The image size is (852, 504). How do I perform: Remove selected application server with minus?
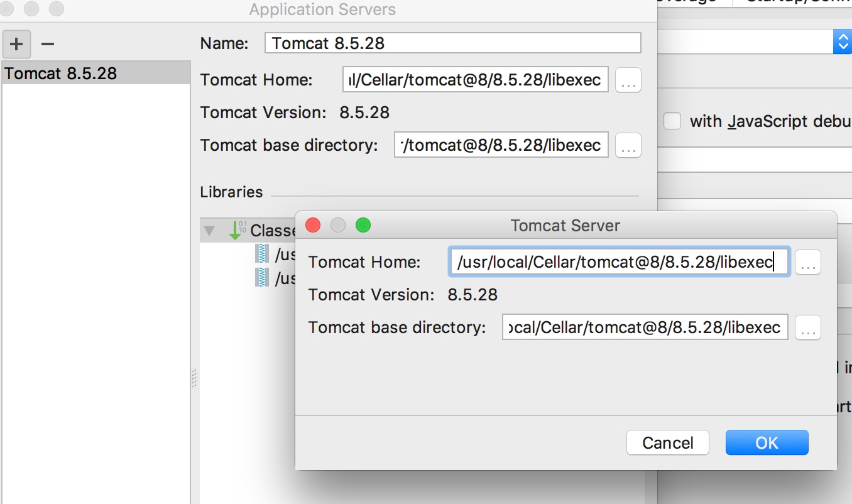[x=48, y=44]
